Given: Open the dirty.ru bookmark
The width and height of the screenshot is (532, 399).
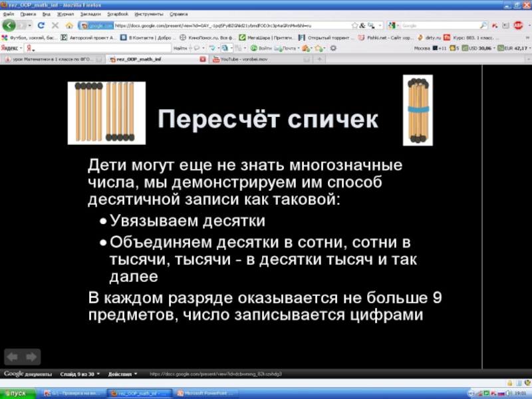Looking at the screenshot, I should pos(429,38).
